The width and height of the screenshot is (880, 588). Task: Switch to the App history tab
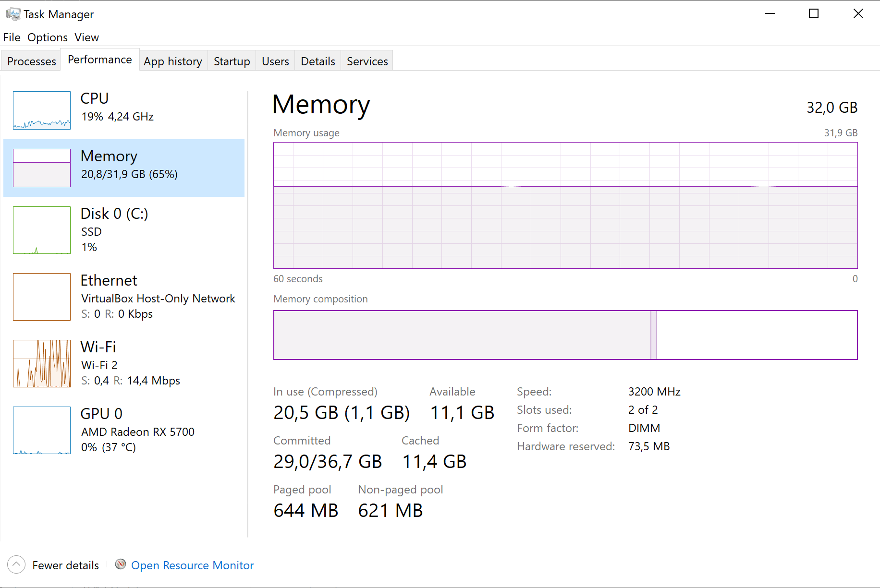point(173,61)
